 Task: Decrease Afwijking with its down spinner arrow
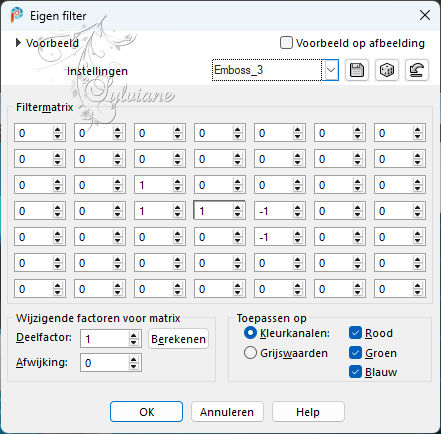pyautogui.click(x=133, y=367)
